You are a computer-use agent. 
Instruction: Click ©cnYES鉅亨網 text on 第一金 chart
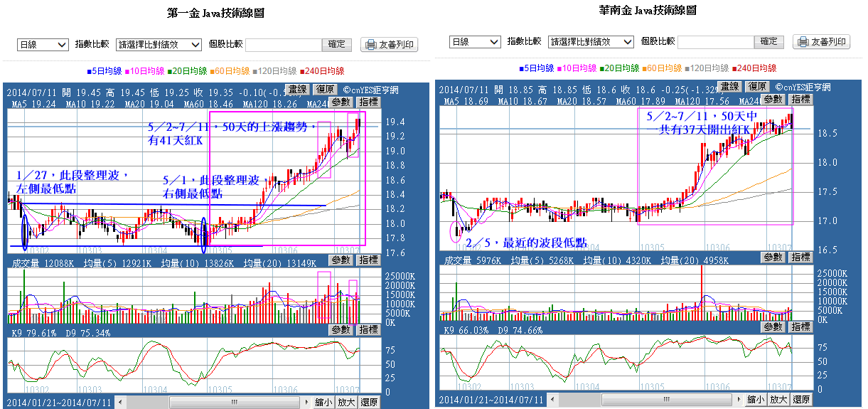pos(370,90)
